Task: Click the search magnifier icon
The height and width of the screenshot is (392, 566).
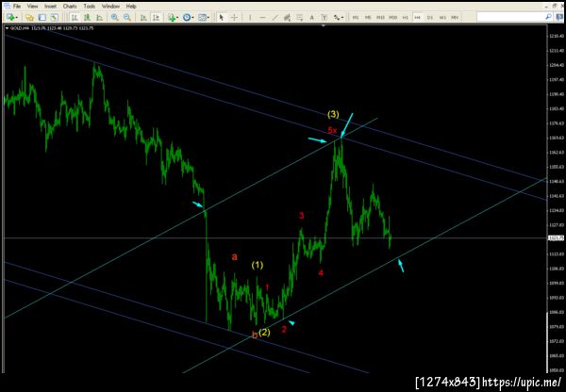Action: 548,17
